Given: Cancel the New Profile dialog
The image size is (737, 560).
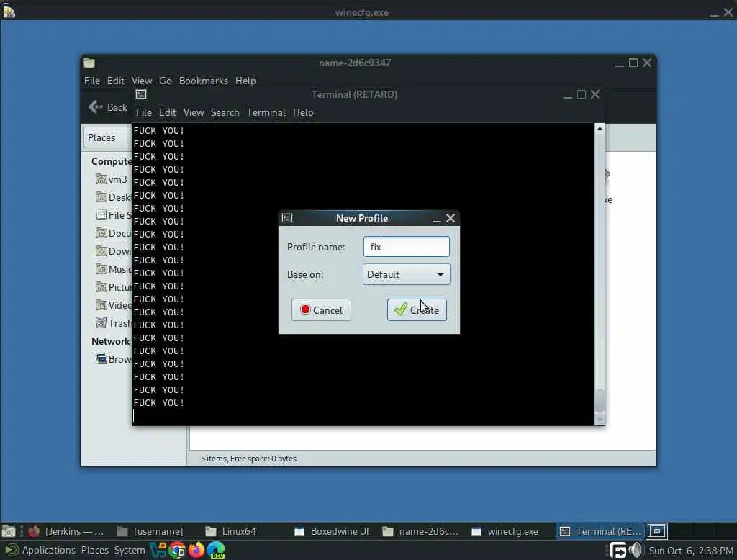Looking at the screenshot, I should point(321,310).
